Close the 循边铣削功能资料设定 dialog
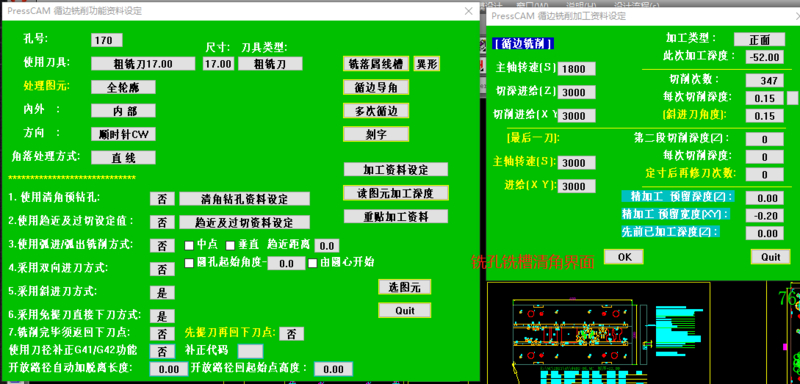Image resolution: width=800 pixels, height=384 pixels. point(468,11)
